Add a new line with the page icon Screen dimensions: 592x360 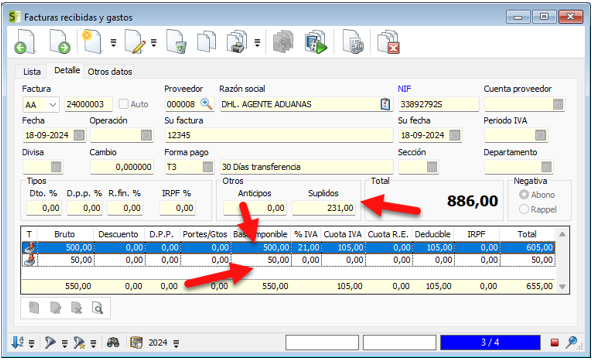(34, 308)
